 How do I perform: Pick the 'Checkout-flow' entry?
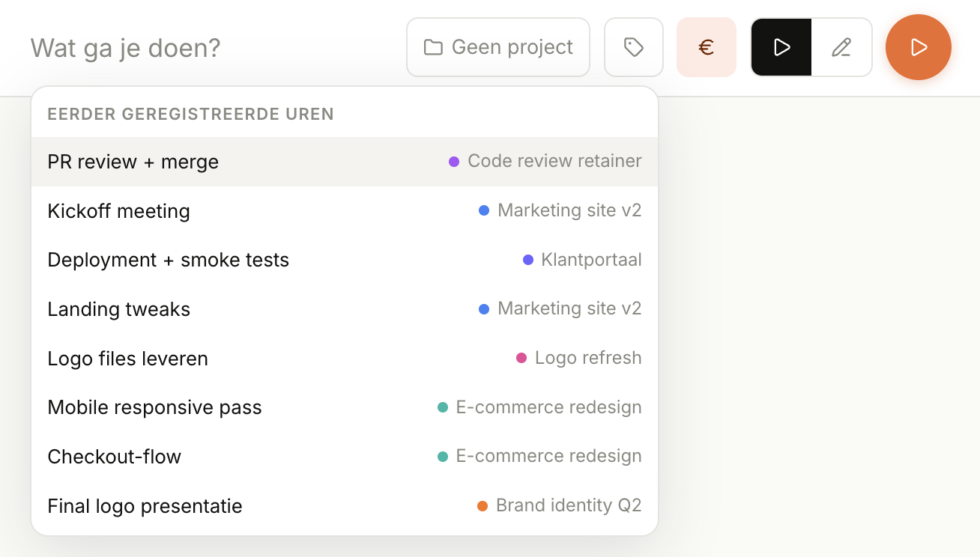point(114,457)
